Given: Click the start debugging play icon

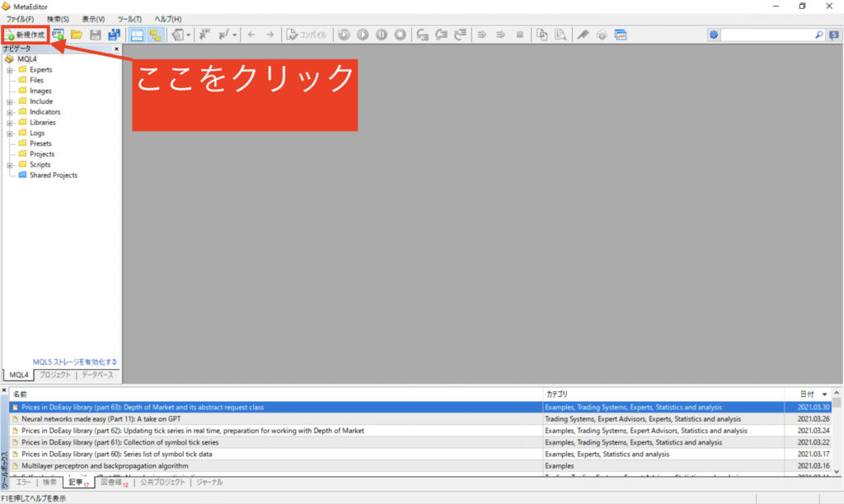Looking at the screenshot, I should click(363, 35).
